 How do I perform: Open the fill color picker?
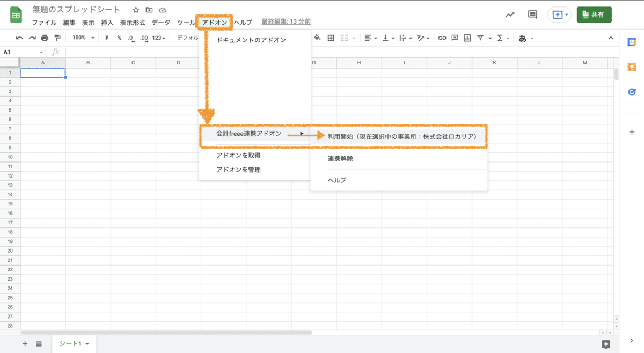pos(317,38)
